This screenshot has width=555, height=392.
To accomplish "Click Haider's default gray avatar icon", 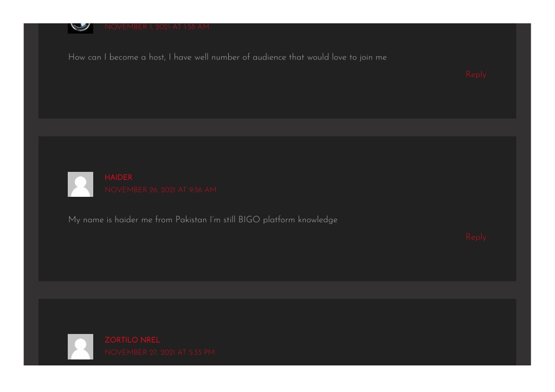I will [x=80, y=184].
